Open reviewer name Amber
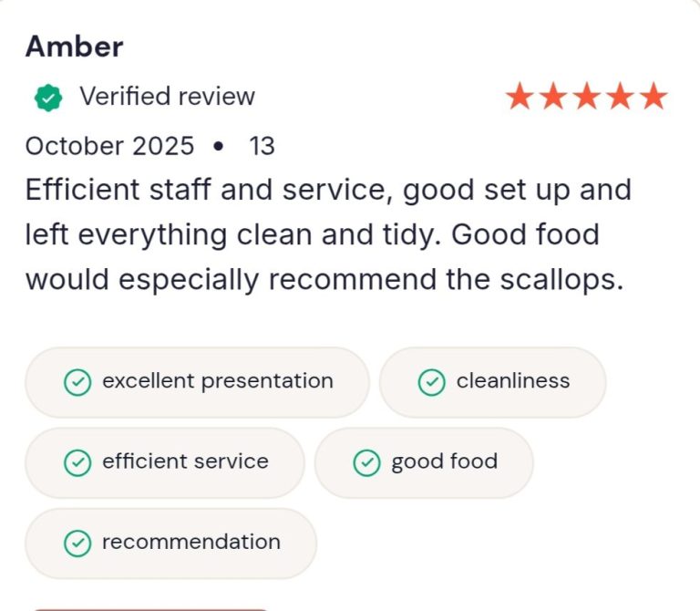 click(x=75, y=47)
